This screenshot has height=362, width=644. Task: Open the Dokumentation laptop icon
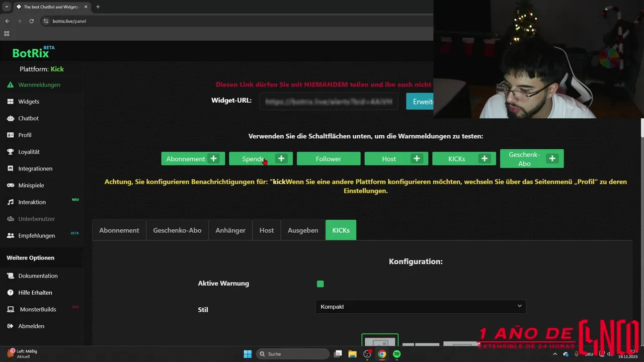(x=11, y=276)
